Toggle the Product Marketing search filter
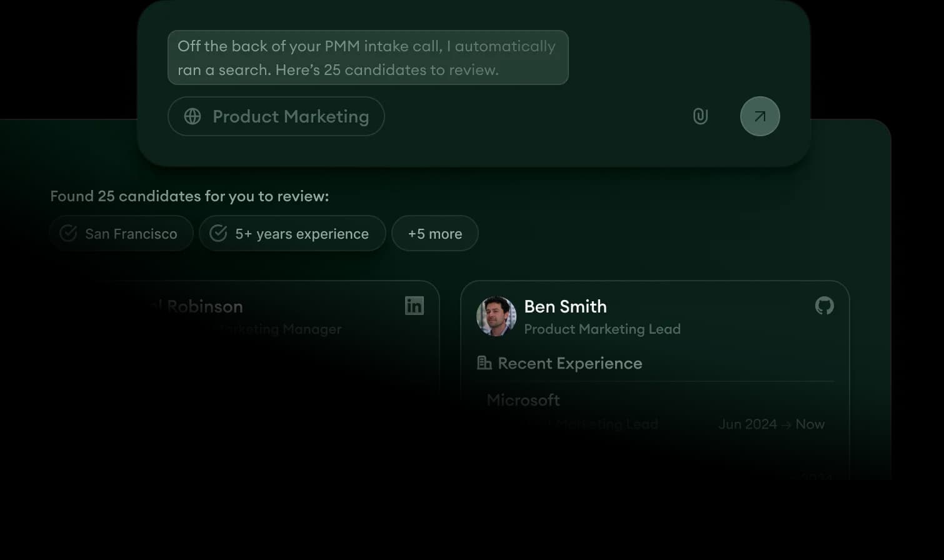The height and width of the screenshot is (560, 944). click(276, 116)
